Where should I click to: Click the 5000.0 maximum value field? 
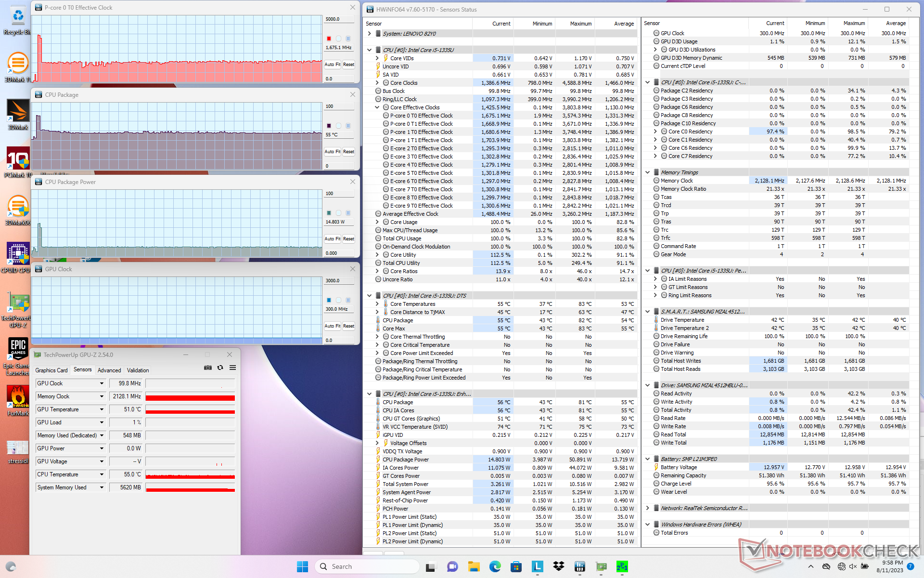(339, 19)
